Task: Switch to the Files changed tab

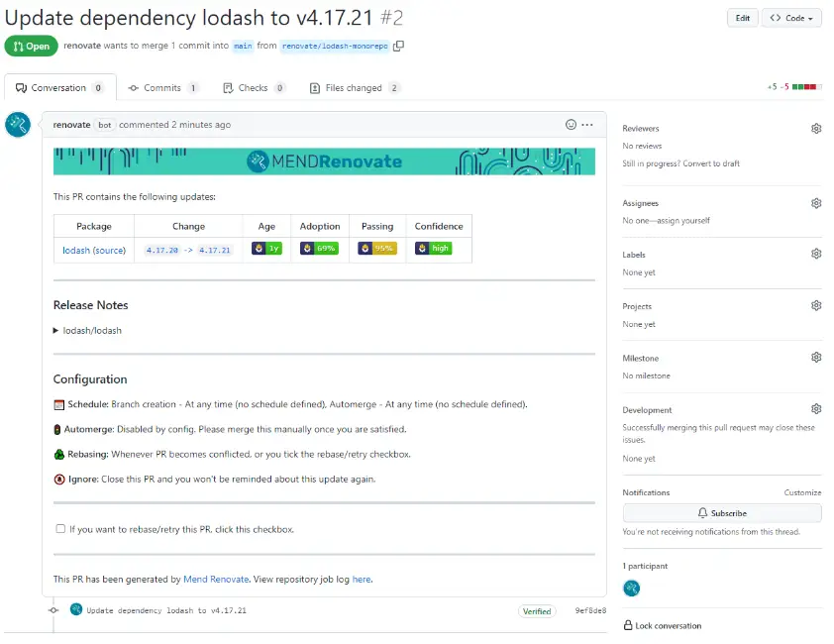Action: [355, 88]
